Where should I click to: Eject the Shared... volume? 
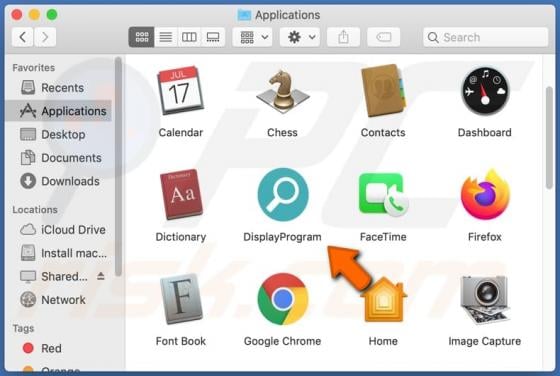[101, 276]
